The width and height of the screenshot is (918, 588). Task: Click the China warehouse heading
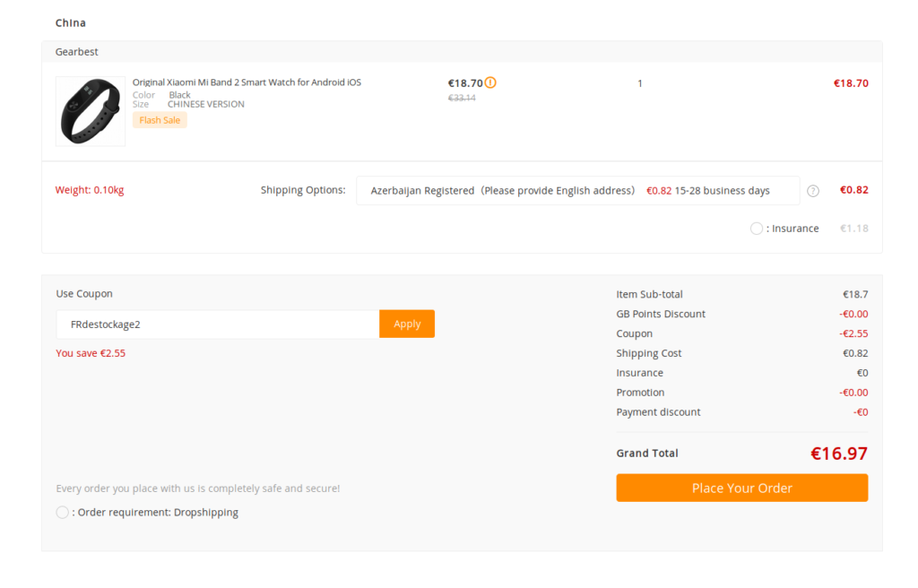pyautogui.click(x=70, y=22)
